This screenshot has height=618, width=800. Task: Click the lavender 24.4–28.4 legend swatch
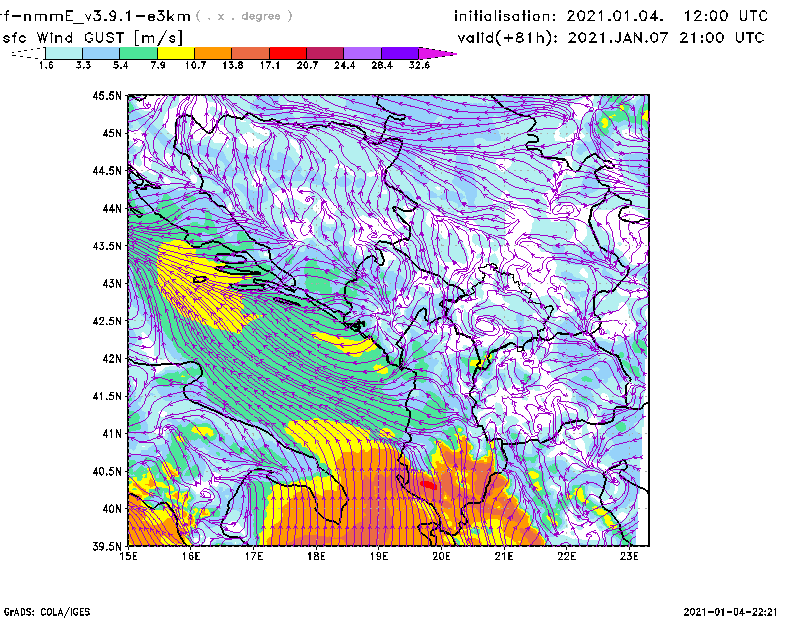[x=362, y=53]
